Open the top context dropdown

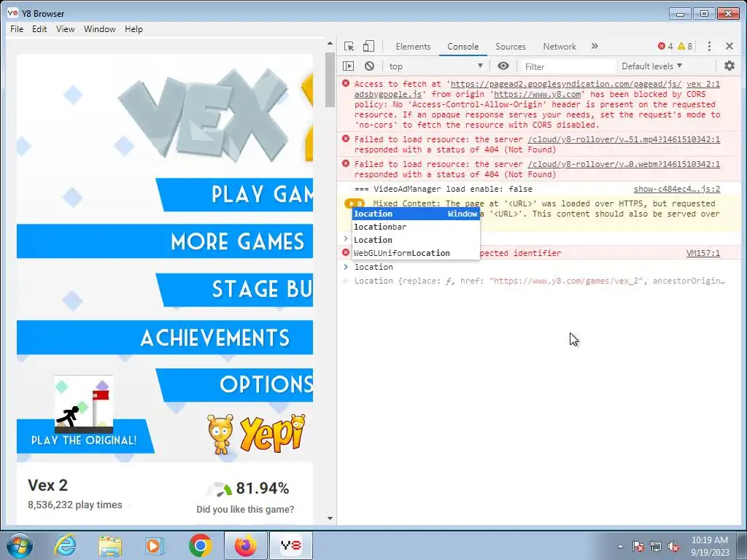(436, 66)
